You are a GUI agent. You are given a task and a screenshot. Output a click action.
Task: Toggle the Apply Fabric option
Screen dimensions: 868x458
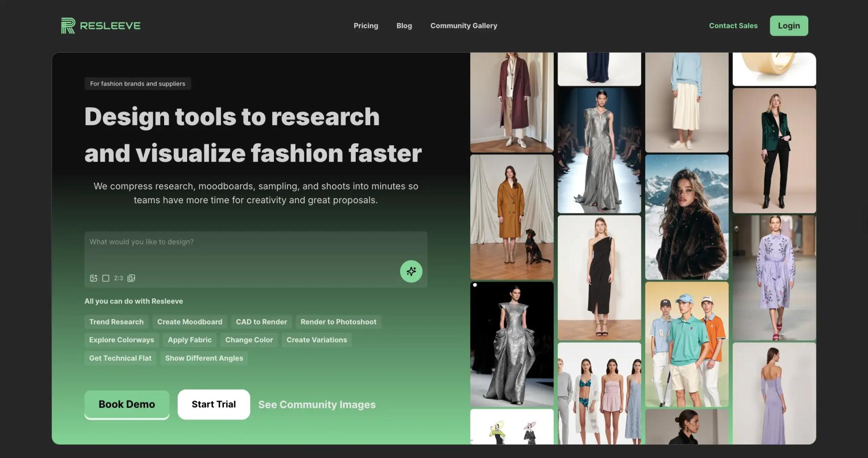tap(189, 339)
